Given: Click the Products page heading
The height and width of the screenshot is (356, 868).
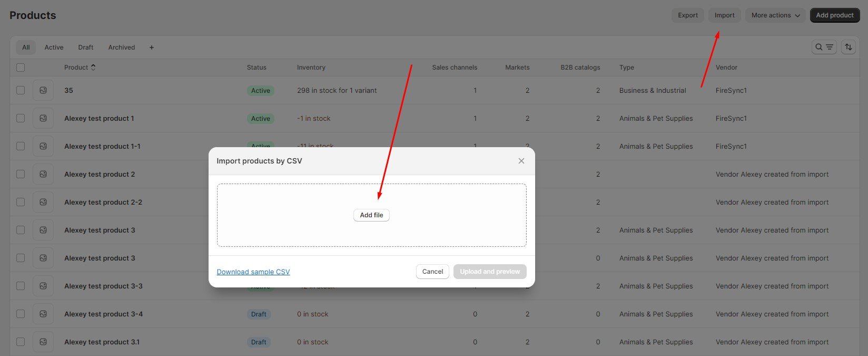Looking at the screenshot, I should point(33,15).
